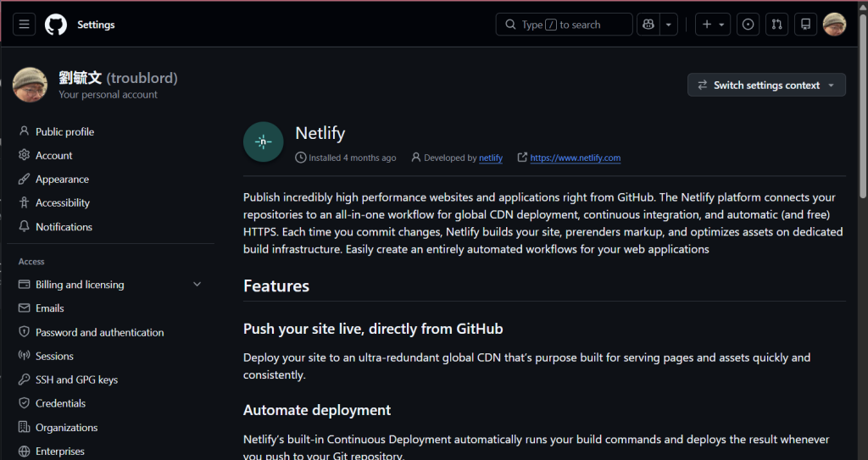Viewport: 868px width, 460px height.
Task: Click the Installed 4 months ago text
Action: (353, 158)
